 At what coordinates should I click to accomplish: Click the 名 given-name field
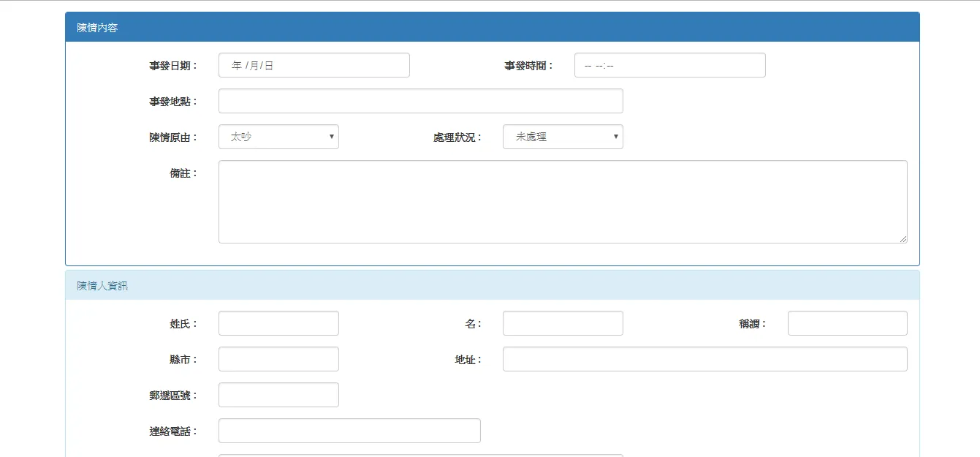(563, 322)
